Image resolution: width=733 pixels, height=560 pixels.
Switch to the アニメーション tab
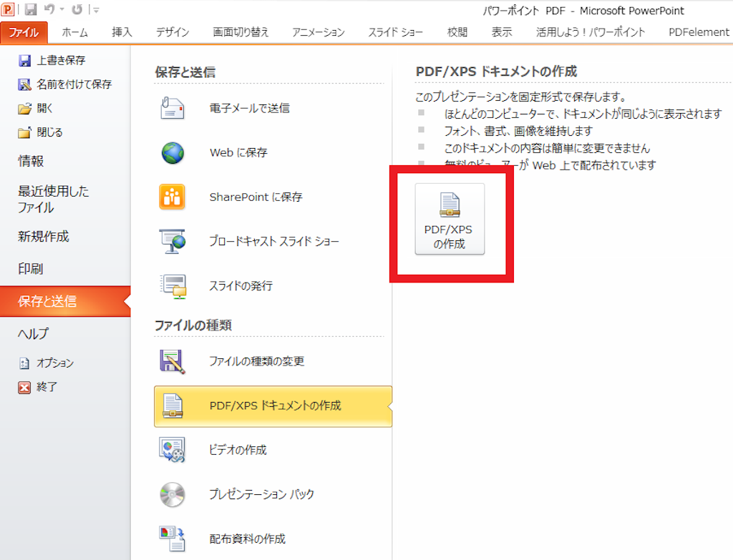pyautogui.click(x=319, y=32)
